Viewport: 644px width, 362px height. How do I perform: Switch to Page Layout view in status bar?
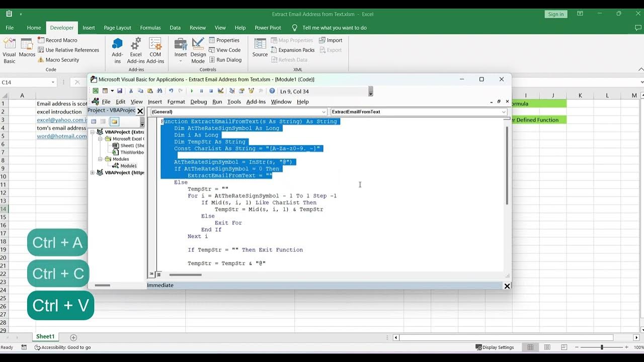point(547,347)
